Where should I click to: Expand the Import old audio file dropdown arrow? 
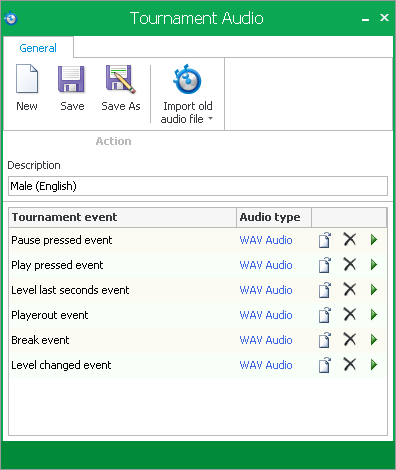point(210,118)
